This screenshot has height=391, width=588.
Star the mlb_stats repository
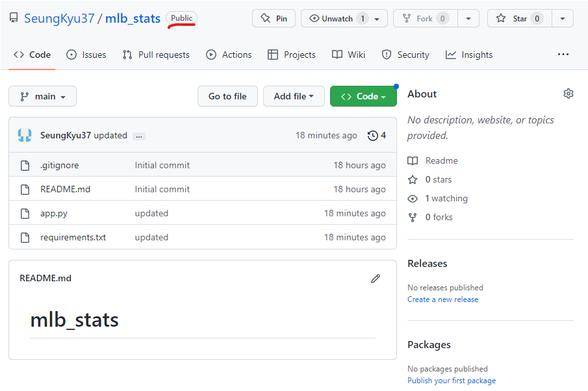click(x=519, y=18)
